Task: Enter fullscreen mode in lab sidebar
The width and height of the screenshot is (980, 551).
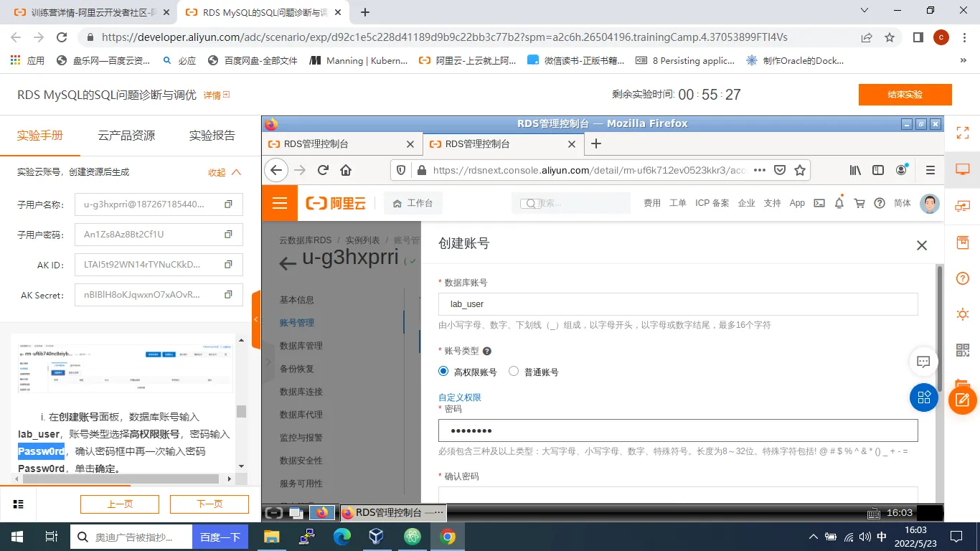Action: click(x=963, y=132)
